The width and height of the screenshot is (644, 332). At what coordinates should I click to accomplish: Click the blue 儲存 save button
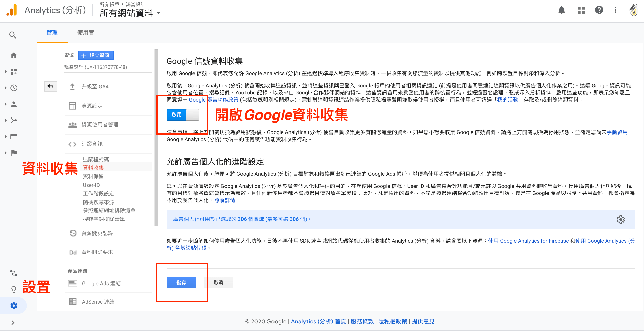181,283
